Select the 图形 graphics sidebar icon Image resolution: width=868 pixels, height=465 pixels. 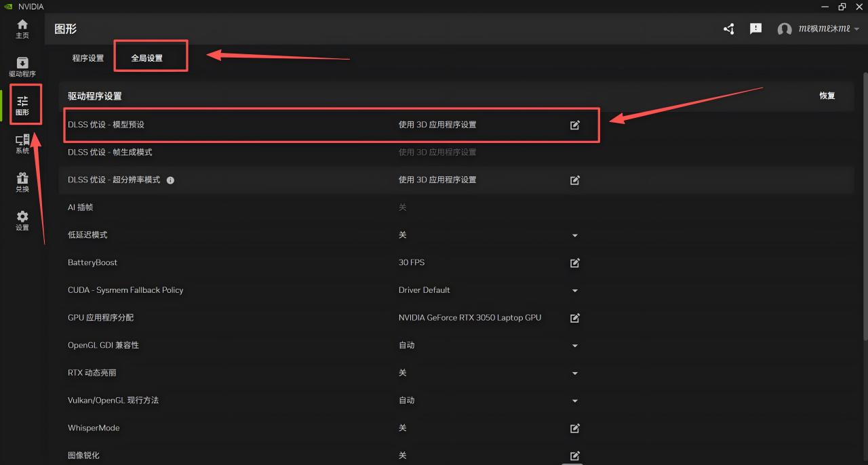(22, 106)
